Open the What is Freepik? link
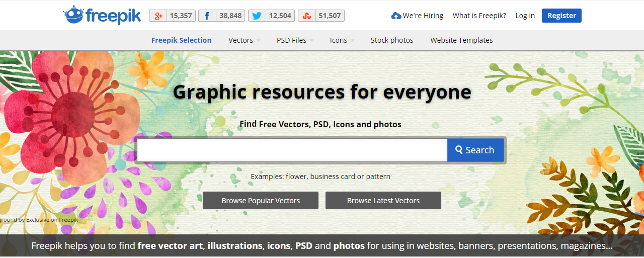This screenshot has width=644, height=258. pyautogui.click(x=479, y=16)
